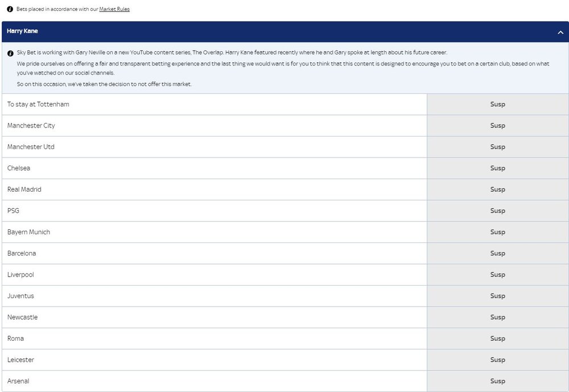Click Susp odds for Real Madrid

click(497, 189)
